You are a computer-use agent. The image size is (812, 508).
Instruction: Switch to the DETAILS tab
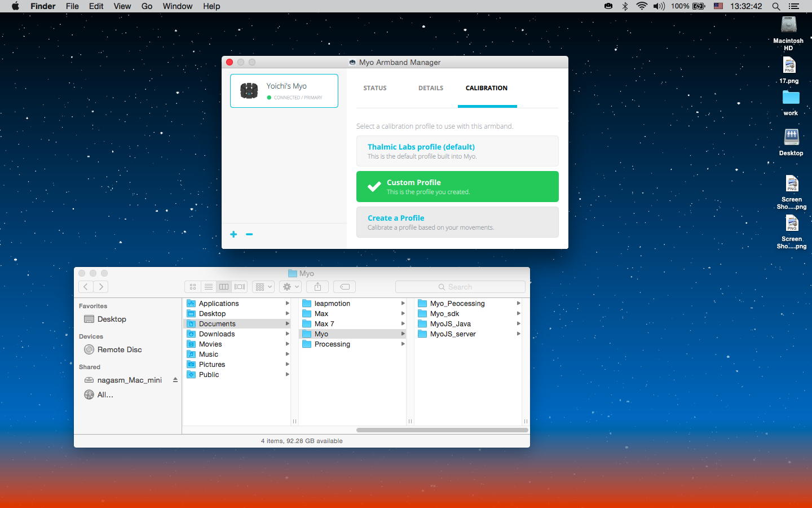tap(431, 88)
